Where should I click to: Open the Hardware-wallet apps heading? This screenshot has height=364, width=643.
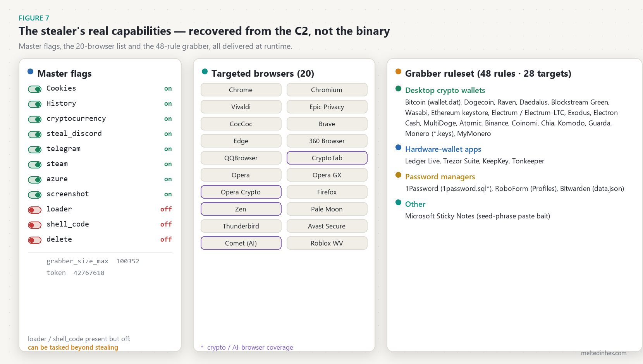pos(443,149)
